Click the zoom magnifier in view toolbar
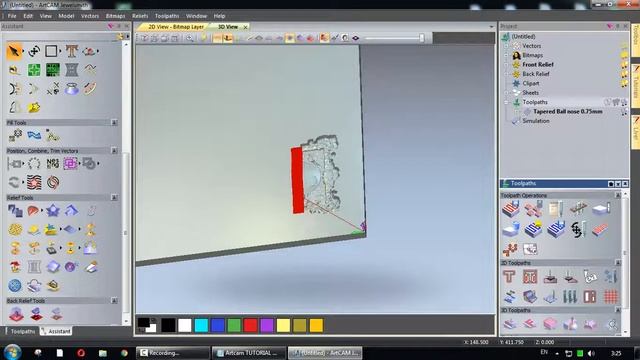The height and width of the screenshot is (360, 640). pyautogui.click(x=189, y=38)
